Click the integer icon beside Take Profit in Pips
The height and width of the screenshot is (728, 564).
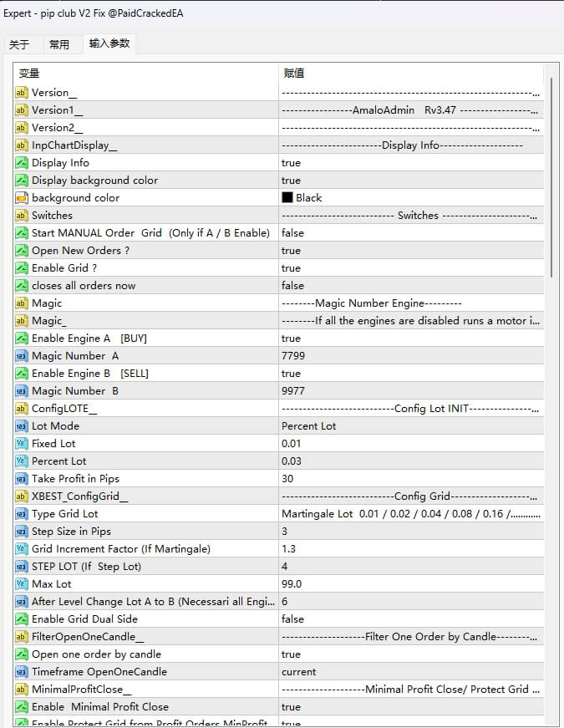click(x=22, y=479)
